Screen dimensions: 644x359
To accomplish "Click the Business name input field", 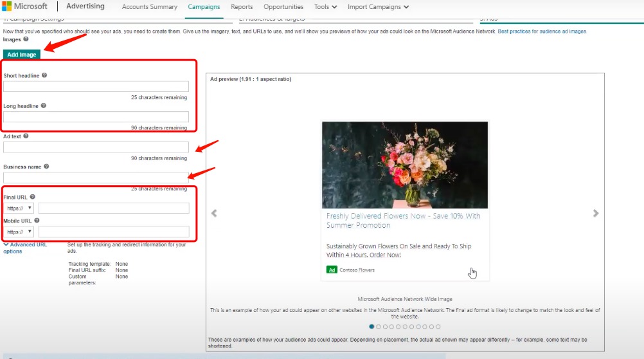I will (96, 178).
